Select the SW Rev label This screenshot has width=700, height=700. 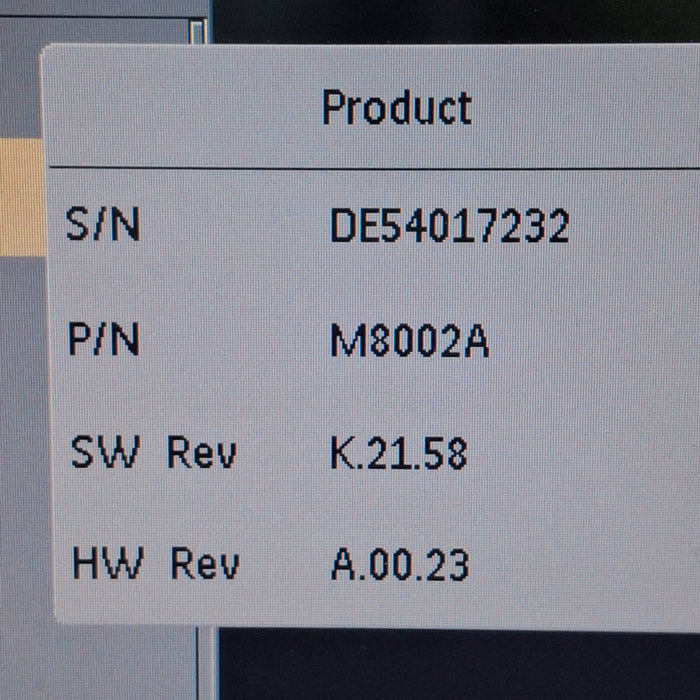click(153, 453)
